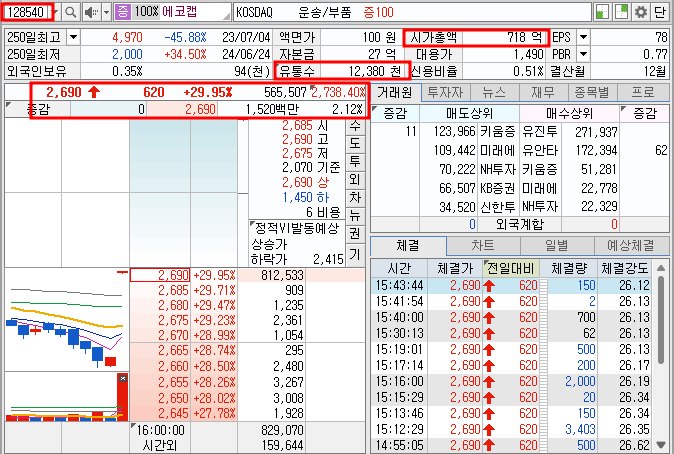Switch to the 거래원 tab

(x=395, y=92)
